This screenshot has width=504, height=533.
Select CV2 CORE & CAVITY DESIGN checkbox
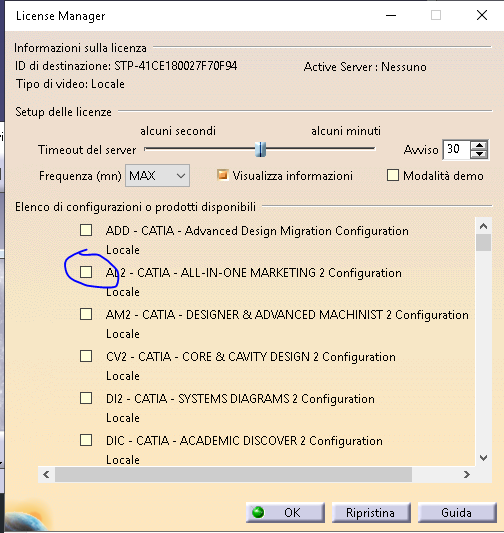[86, 356]
